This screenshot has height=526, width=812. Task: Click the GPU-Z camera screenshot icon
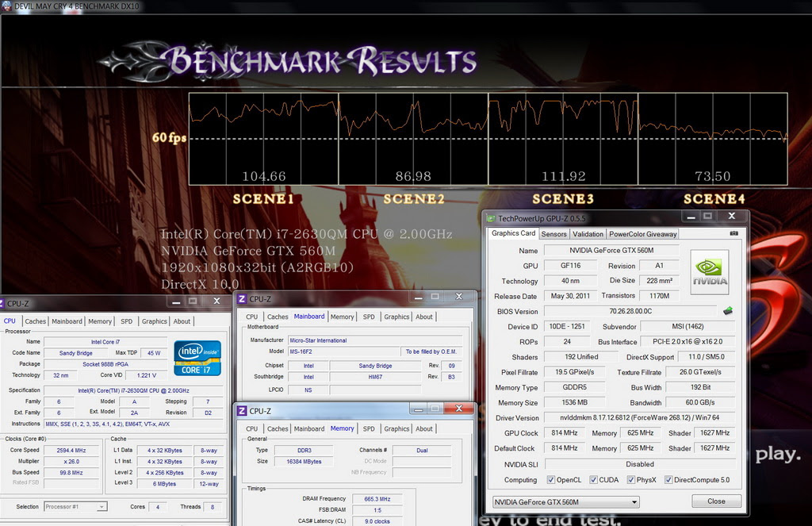point(733,234)
